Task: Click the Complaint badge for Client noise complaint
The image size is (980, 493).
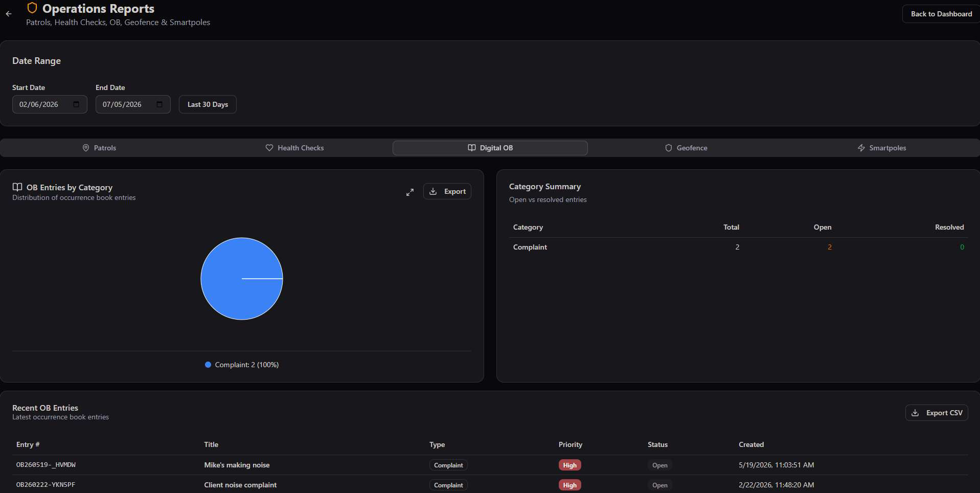Action: pyautogui.click(x=448, y=485)
